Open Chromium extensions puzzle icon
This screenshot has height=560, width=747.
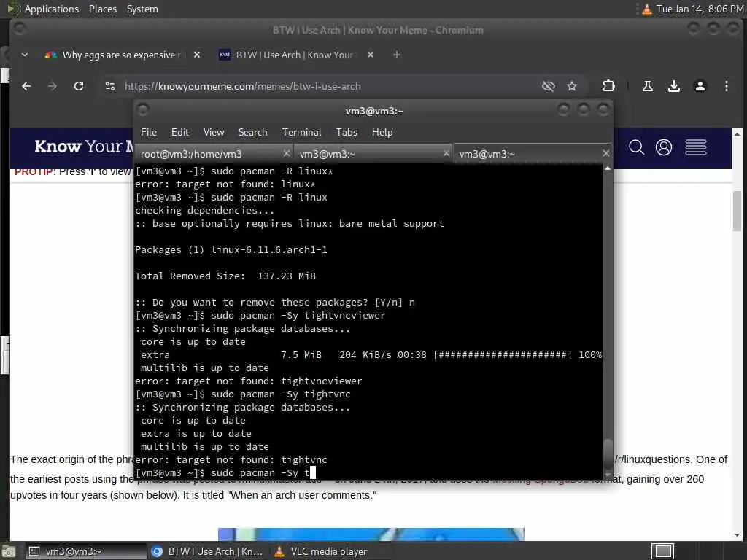(608, 86)
